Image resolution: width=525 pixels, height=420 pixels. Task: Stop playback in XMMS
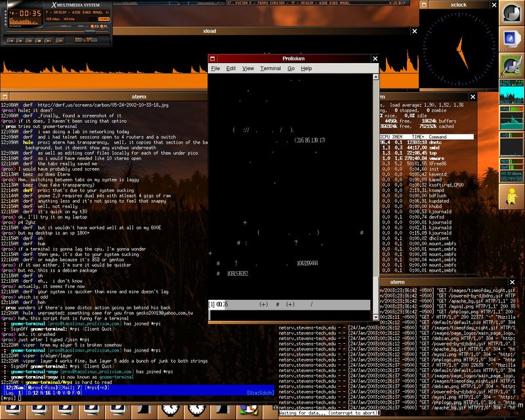click(x=39, y=40)
